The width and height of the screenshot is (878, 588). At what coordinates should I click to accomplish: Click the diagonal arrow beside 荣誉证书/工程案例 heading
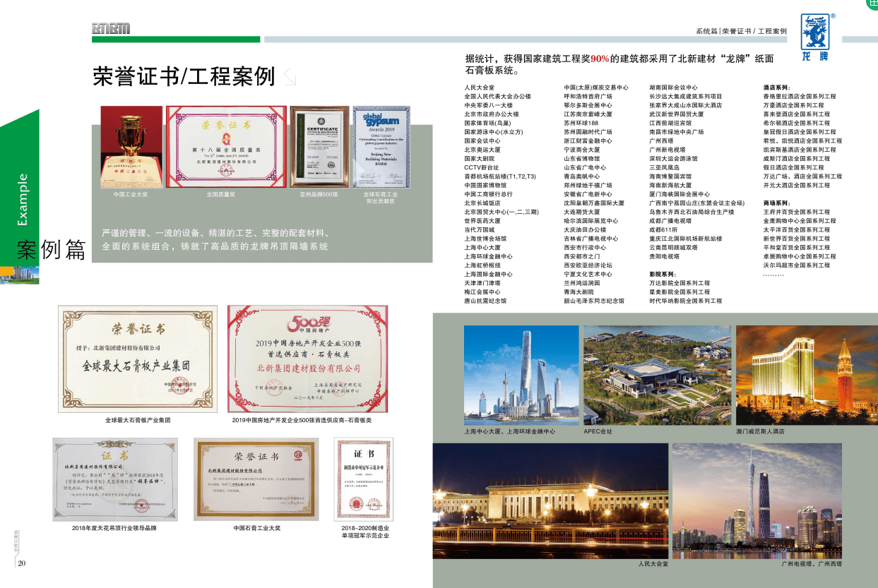click(289, 77)
